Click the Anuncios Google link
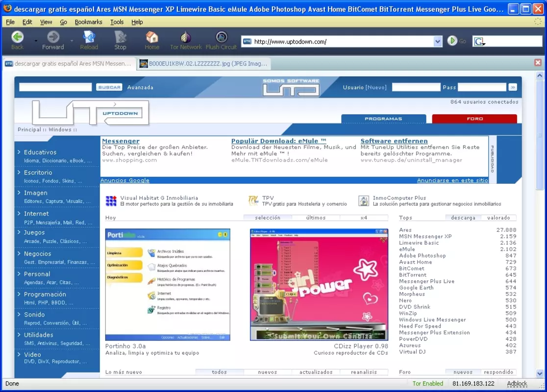Screen dimensions: 547x392 point(125,180)
